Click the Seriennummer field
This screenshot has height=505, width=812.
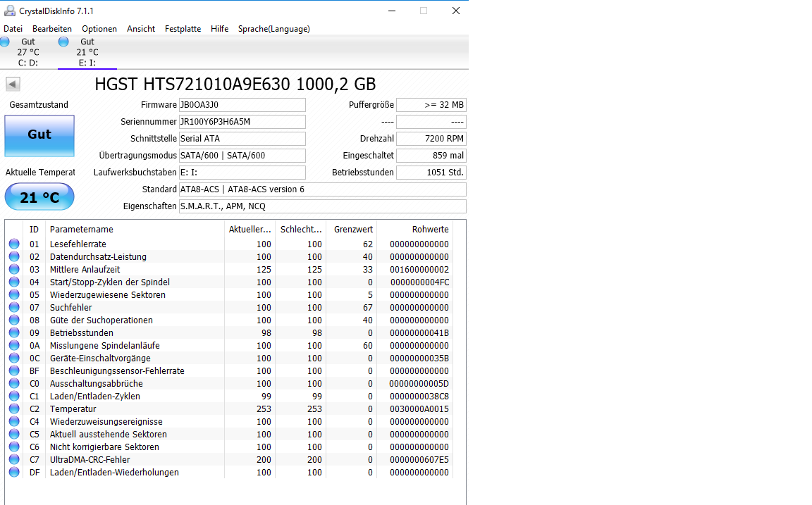(242, 122)
